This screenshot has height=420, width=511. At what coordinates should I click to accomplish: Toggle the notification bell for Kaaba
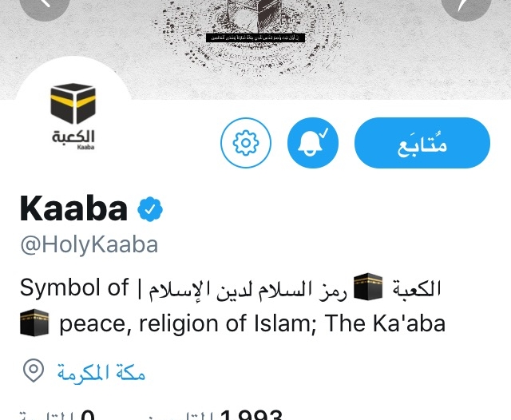313,143
